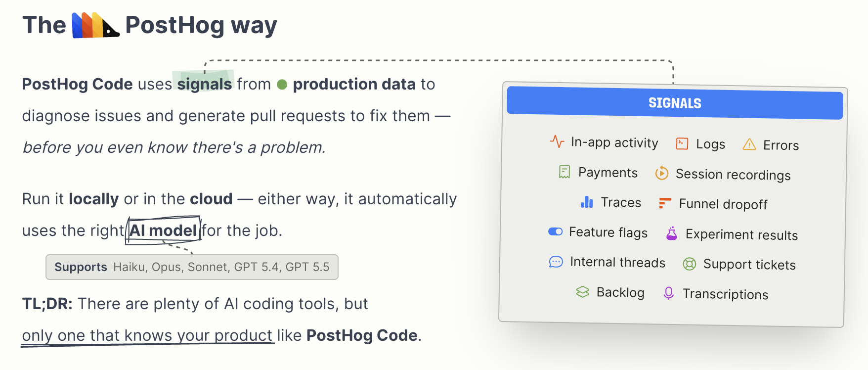The width and height of the screenshot is (868, 370).
Task: Click the Internal threads chat bubble icon
Action: pyautogui.click(x=556, y=262)
